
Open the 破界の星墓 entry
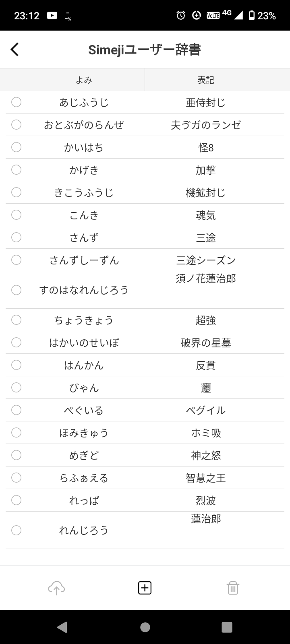(x=205, y=343)
